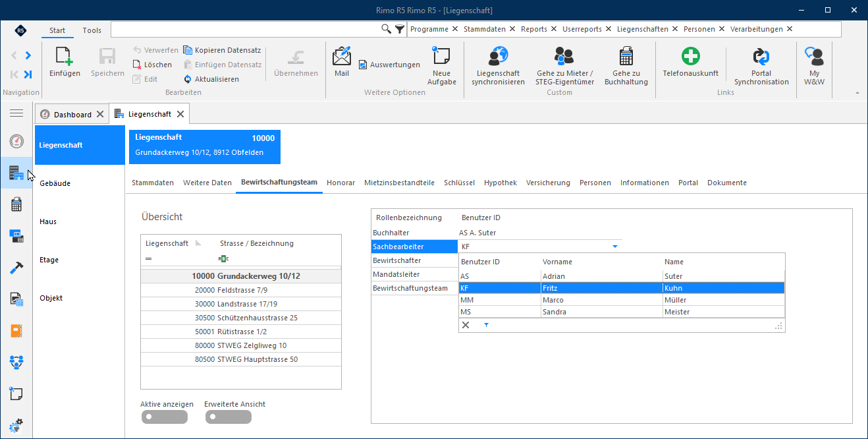The image size is (868, 439).
Task: Click Löschen in the ribbon
Action: click(x=152, y=65)
